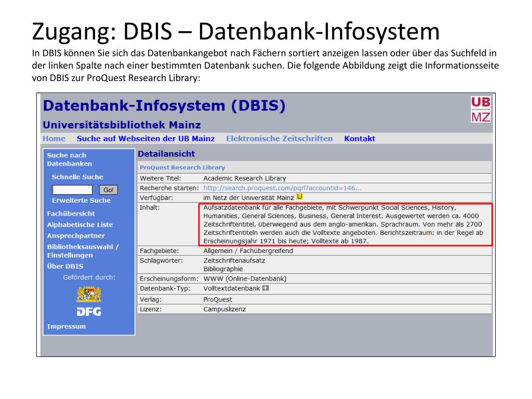The image size is (532, 399).
Task: Expand the plus icon next to Volltextdatenbank
Action: [x=265, y=288]
